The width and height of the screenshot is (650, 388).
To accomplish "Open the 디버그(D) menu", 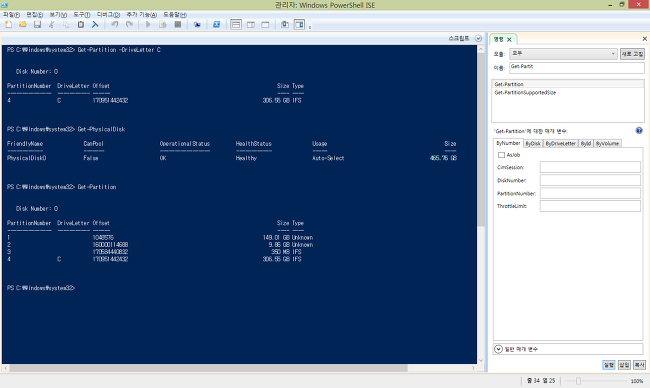I will 108,15.
